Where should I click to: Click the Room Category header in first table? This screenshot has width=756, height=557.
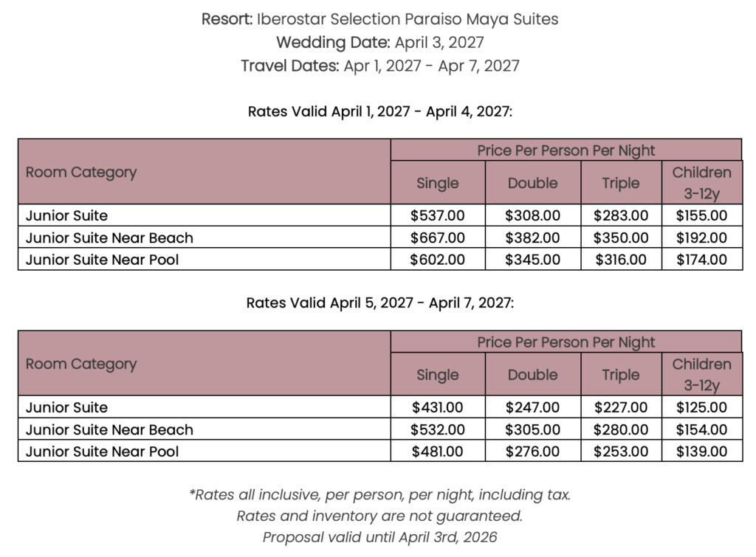pos(81,172)
